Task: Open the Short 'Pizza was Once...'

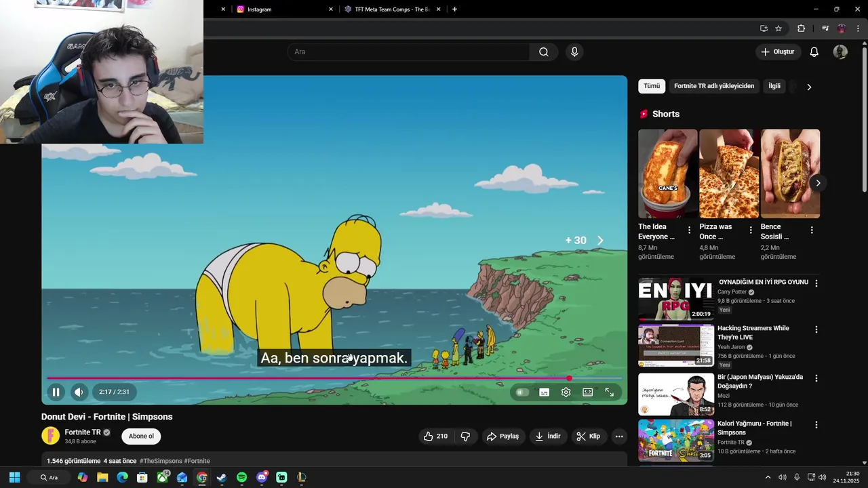Action: pos(728,174)
